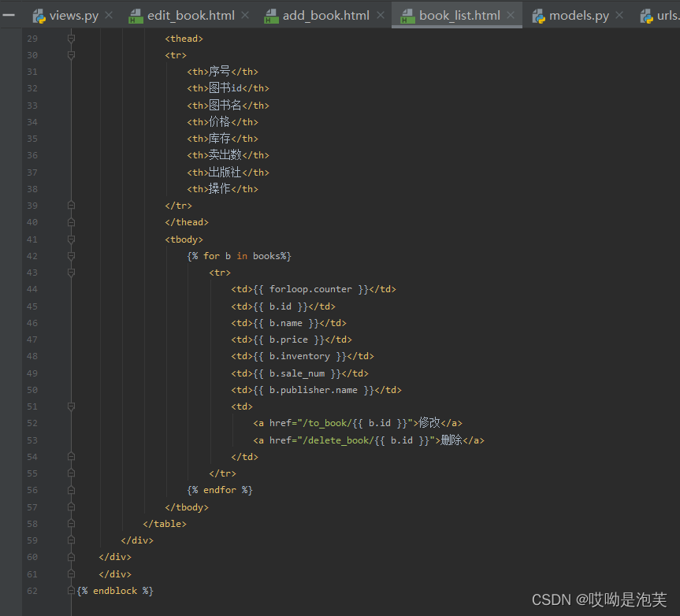The width and height of the screenshot is (680, 616).
Task: Toggle fold marker at line 59
Action: (x=71, y=540)
